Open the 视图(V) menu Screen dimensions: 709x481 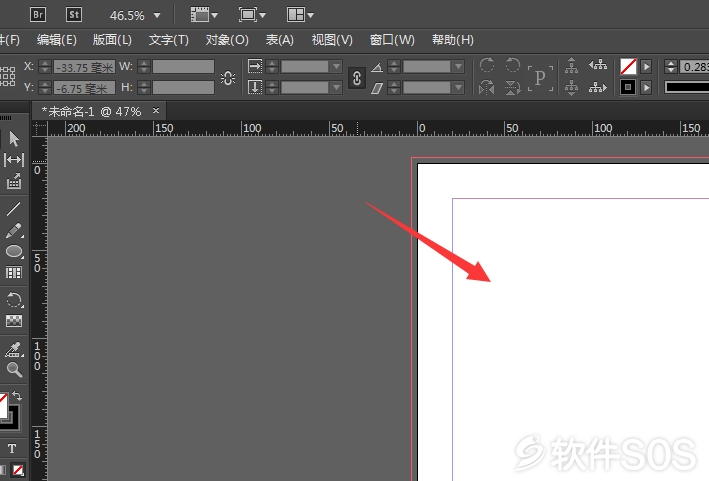click(x=332, y=40)
